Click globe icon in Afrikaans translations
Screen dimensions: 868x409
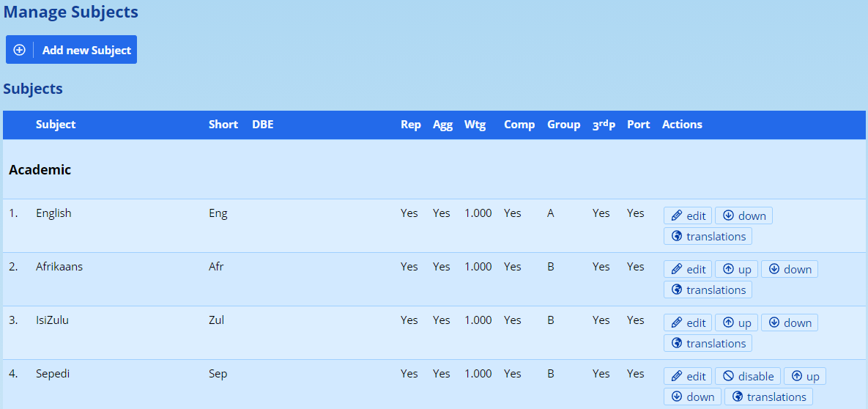click(677, 290)
